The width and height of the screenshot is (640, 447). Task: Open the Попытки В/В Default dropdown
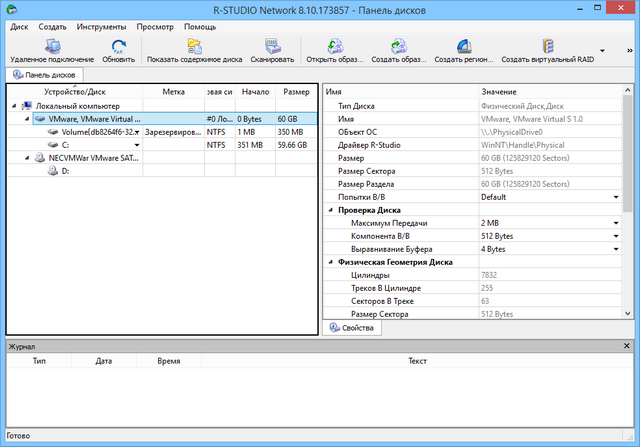[615, 197]
